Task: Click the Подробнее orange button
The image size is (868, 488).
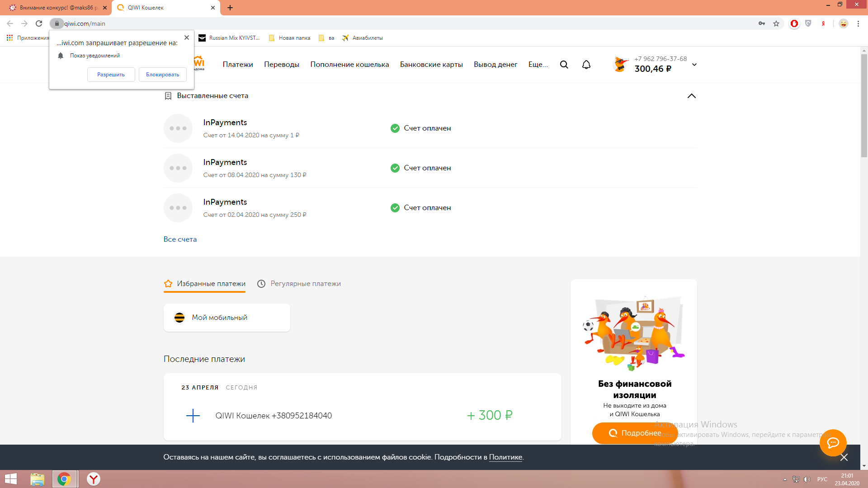Action: [634, 433]
